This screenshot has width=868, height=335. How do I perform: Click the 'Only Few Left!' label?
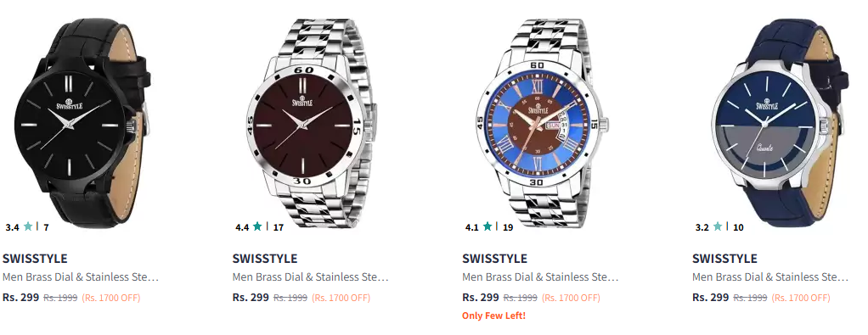493,315
